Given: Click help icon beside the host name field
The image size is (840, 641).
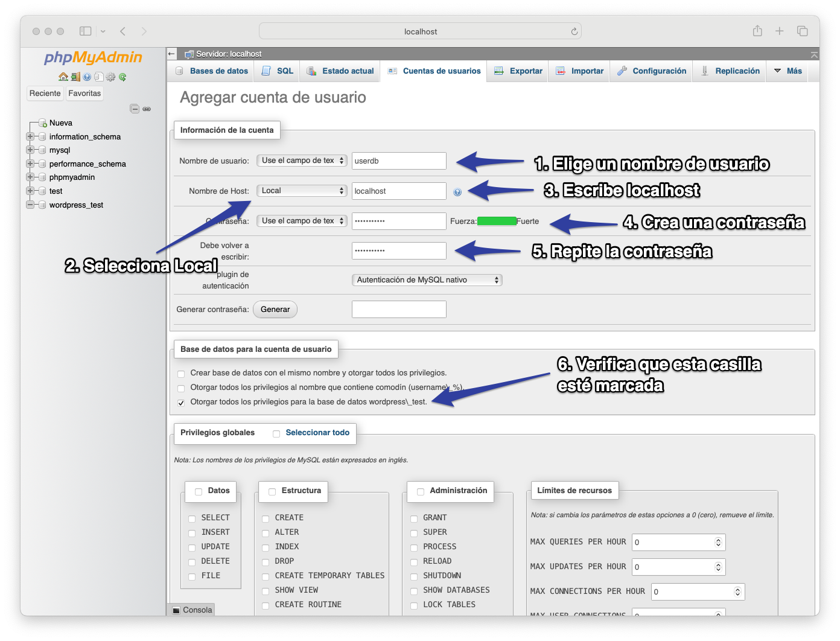Looking at the screenshot, I should [x=457, y=192].
